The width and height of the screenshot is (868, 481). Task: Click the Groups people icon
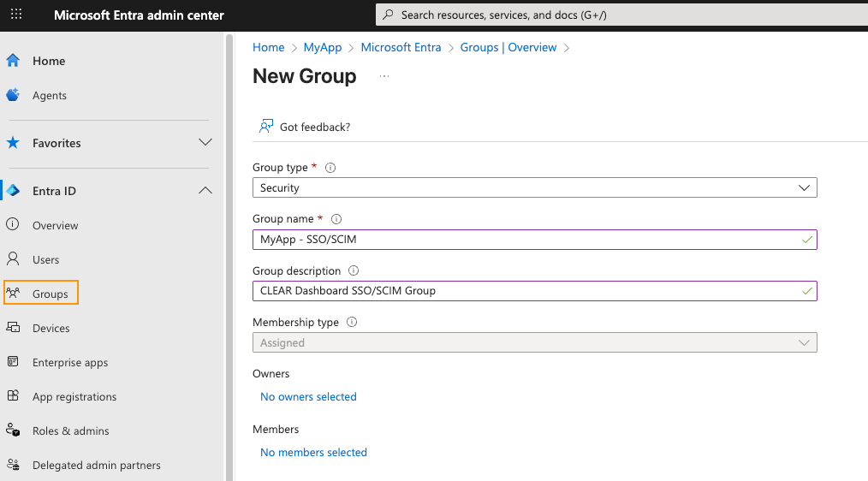pos(13,293)
